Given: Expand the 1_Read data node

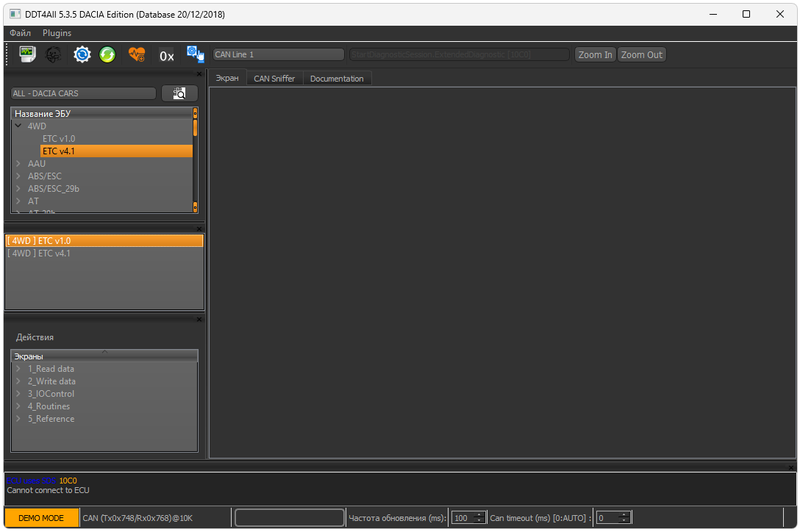Looking at the screenshot, I should point(18,369).
